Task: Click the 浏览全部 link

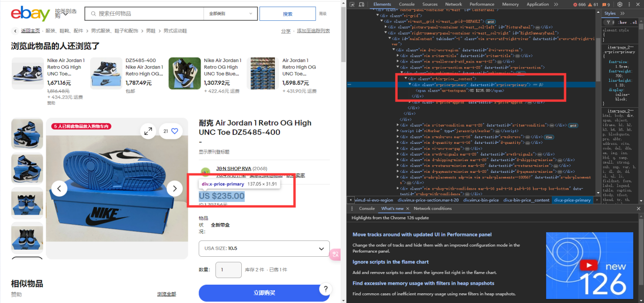Action: [x=166, y=294]
